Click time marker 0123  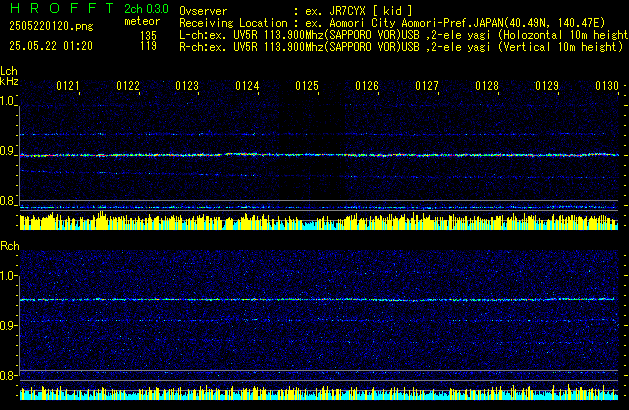pyautogui.click(x=187, y=86)
